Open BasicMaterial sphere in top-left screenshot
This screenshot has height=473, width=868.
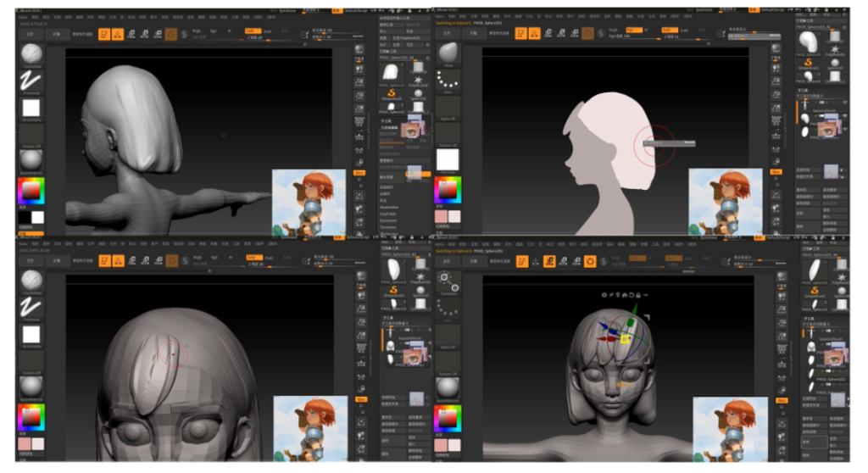pyautogui.click(x=31, y=160)
